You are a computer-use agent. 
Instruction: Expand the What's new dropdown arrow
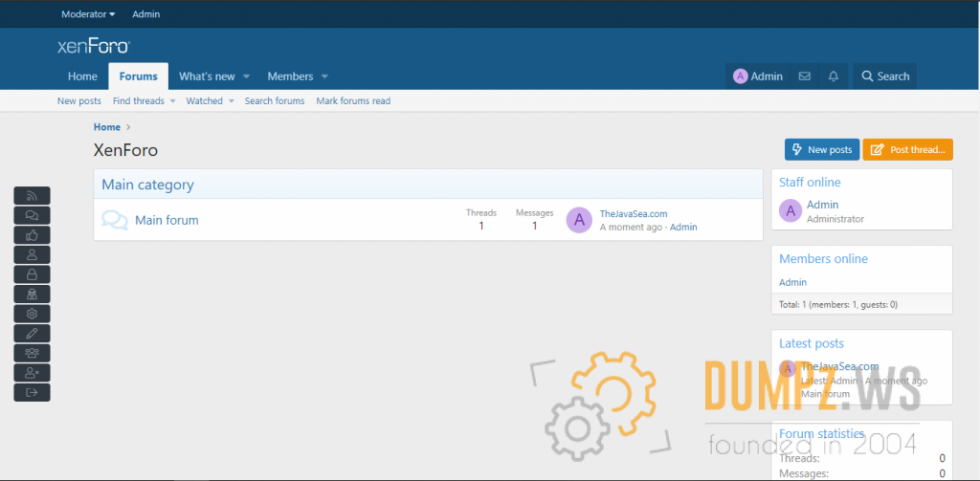pos(246,77)
